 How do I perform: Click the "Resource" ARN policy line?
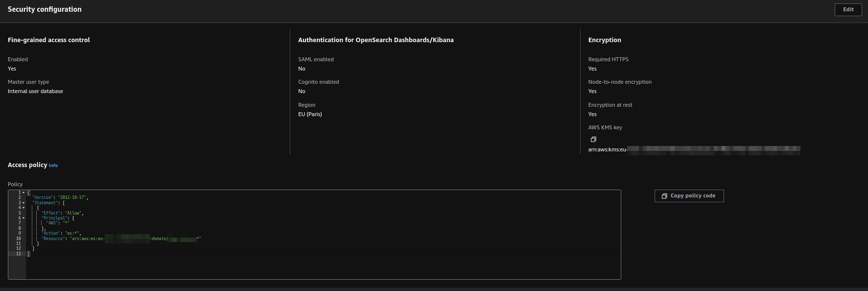[121, 239]
